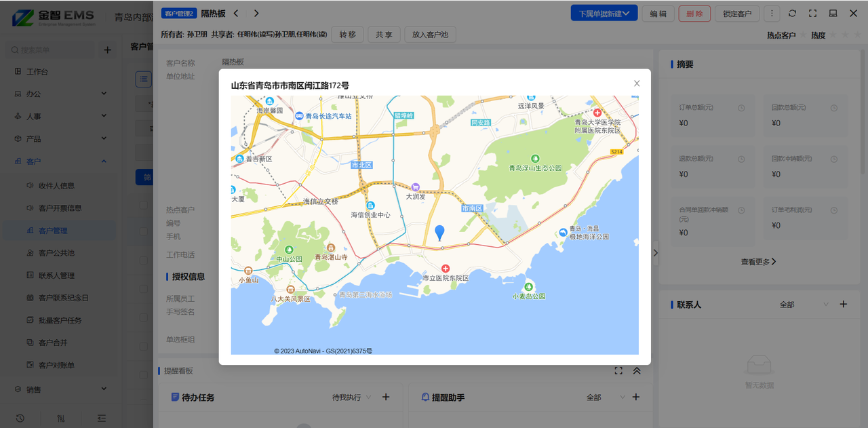
Task: Expand the 产品 sidebar menu
Action: coord(61,138)
